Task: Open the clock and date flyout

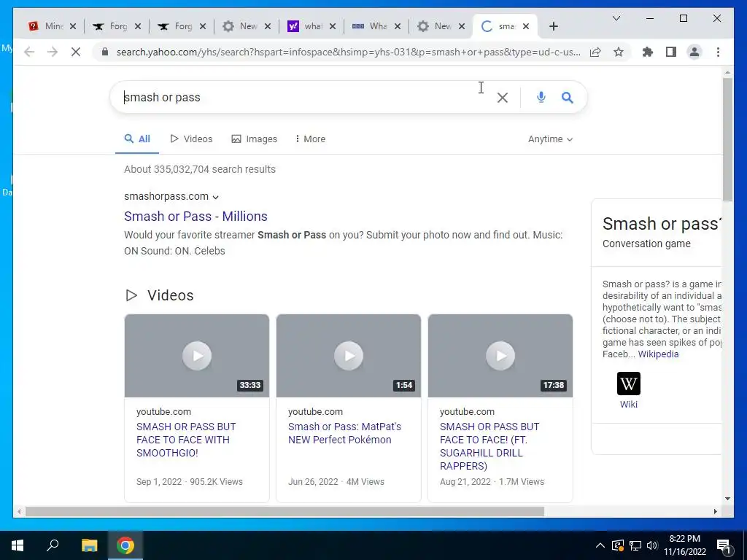Action: 684,545
